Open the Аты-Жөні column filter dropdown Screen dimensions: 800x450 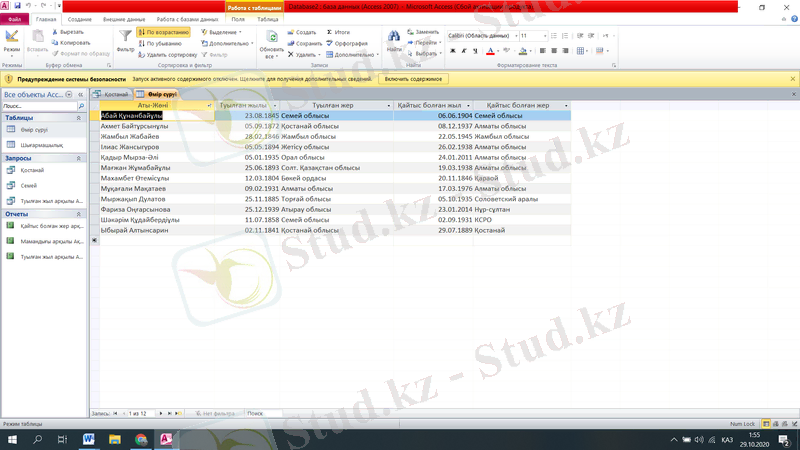coord(209,105)
